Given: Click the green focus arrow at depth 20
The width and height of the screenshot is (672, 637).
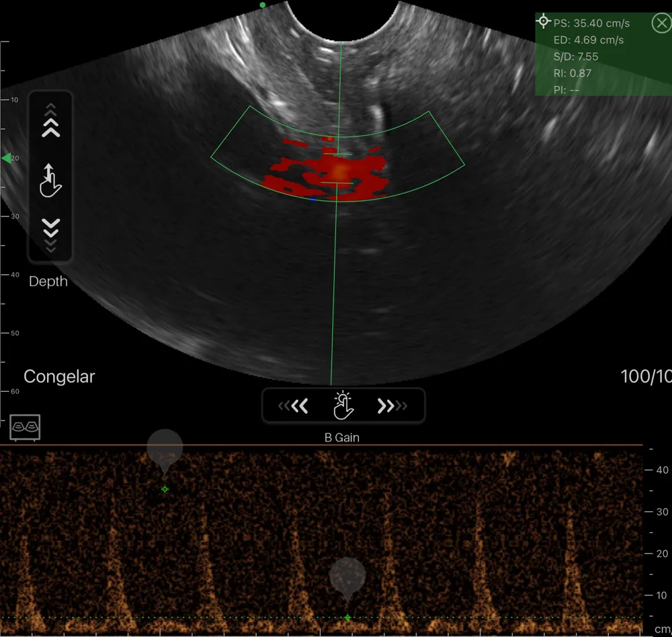Looking at the screenshot, I should pyautogui.click(x=7, y=158).
